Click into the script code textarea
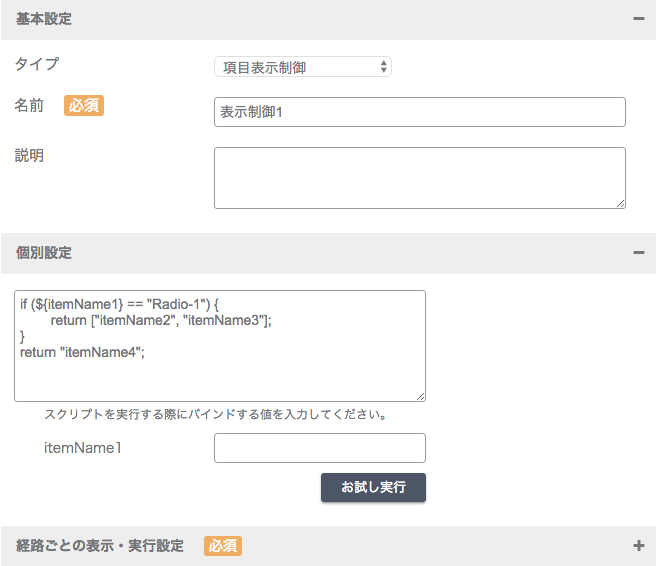This screenshot has width=656, height=566. (x=220, y=346)
